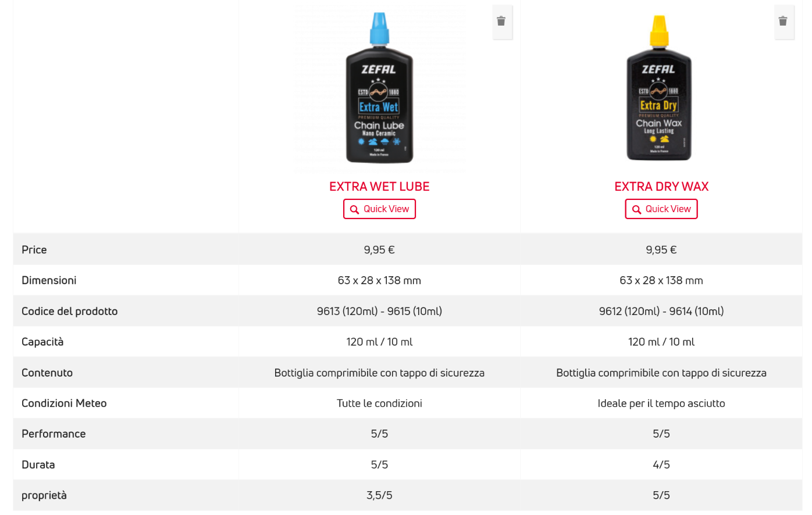The height and width of the screenshot is (515, 812).
Task: Remove Extra Dry Wax using trash icon
Action: (x=783, y=22)
